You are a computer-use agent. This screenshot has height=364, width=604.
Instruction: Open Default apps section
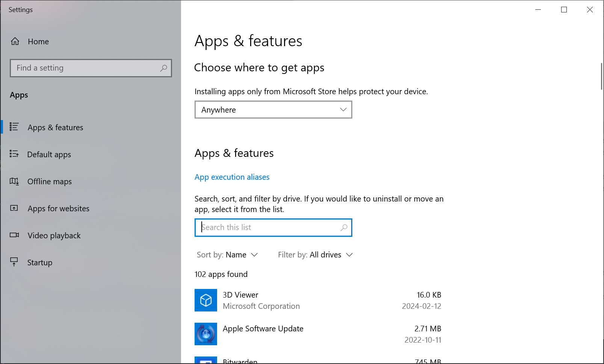91,154
